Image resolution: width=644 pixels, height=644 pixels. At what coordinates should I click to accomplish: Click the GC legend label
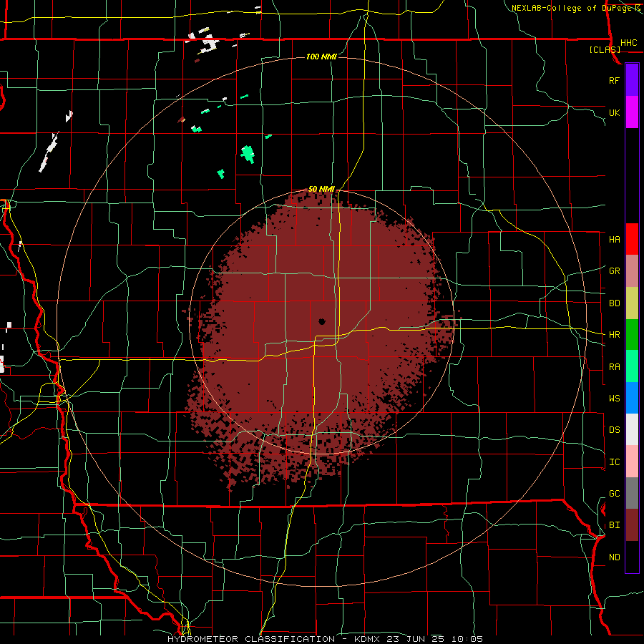[615, 494]
